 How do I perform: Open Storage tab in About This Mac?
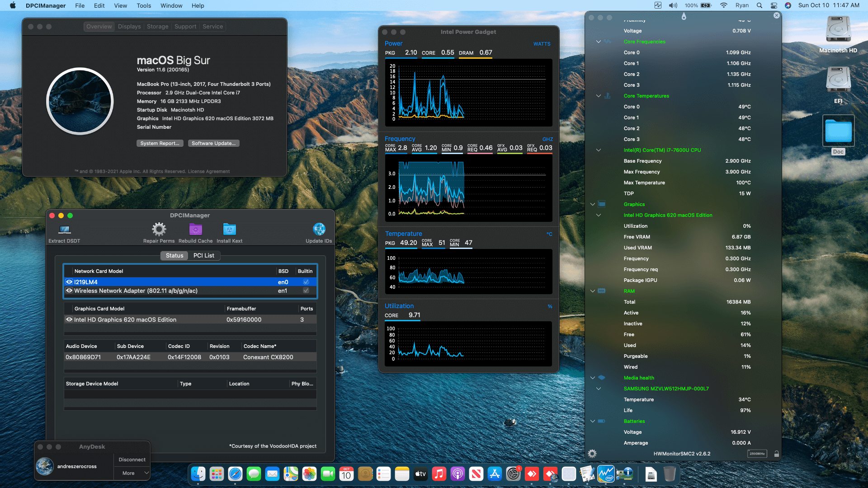pos(157,27)
